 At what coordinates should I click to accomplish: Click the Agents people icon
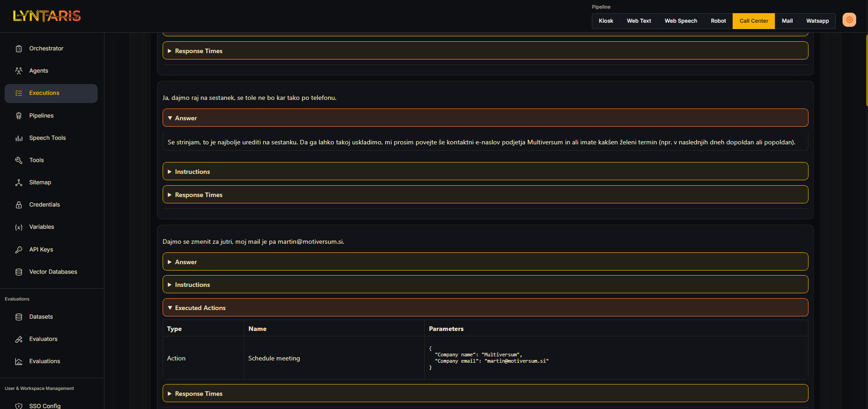[19, 71]
